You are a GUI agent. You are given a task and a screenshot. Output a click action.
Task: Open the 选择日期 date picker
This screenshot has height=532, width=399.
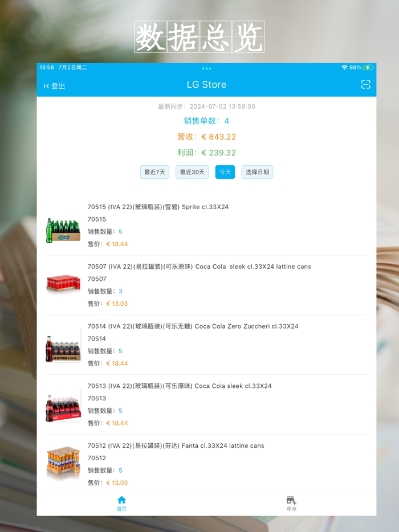[257, 172]
